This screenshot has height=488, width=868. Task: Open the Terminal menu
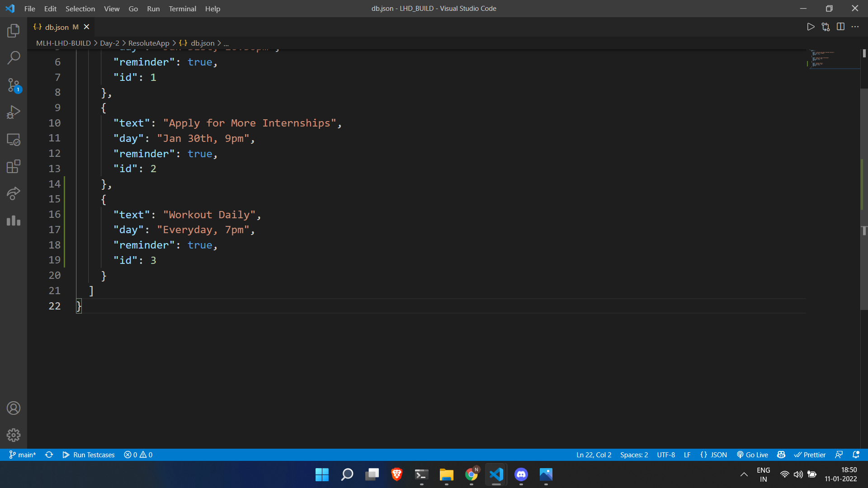(x=182, y=9)
